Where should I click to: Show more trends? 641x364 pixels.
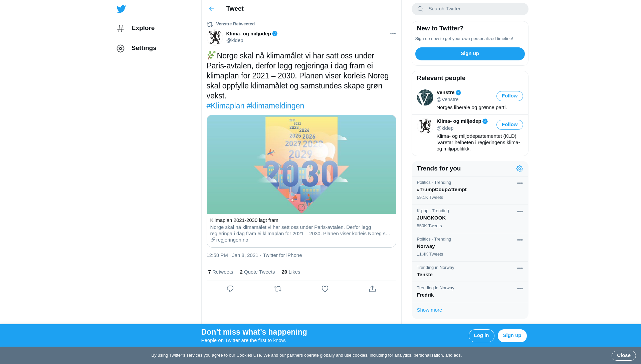(429, 310)
